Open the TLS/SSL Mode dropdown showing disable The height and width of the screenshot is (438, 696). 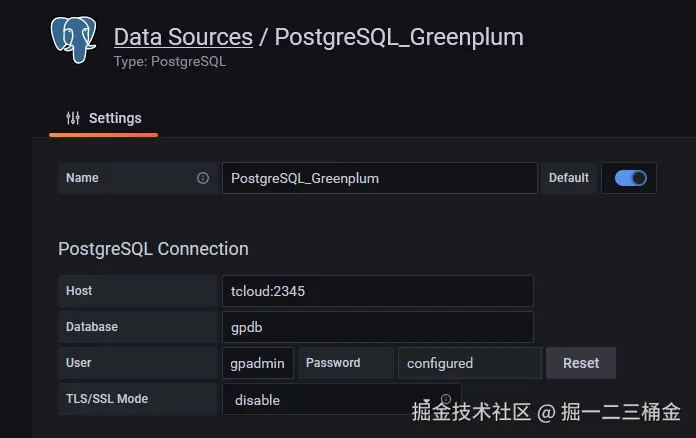pos(342,399)
